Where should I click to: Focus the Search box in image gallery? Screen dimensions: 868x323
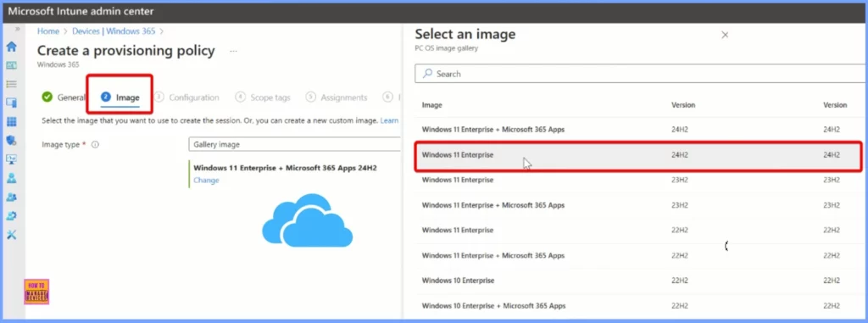click(x=641, y=74)
